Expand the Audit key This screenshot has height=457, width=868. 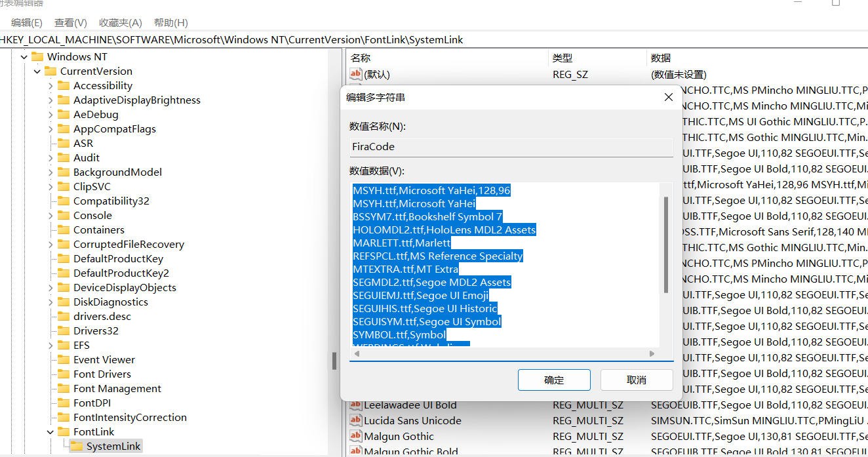pos(50,158)
